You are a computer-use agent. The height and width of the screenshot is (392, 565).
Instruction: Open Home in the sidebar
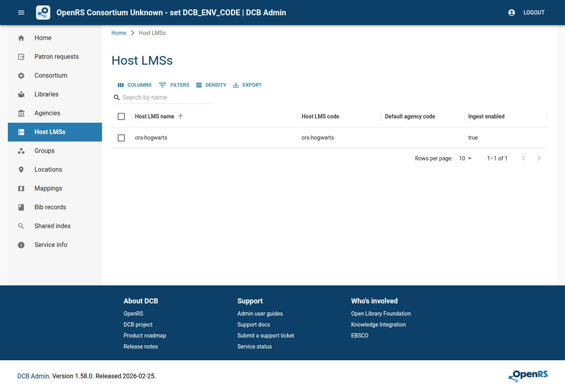(x=55, y=38)
